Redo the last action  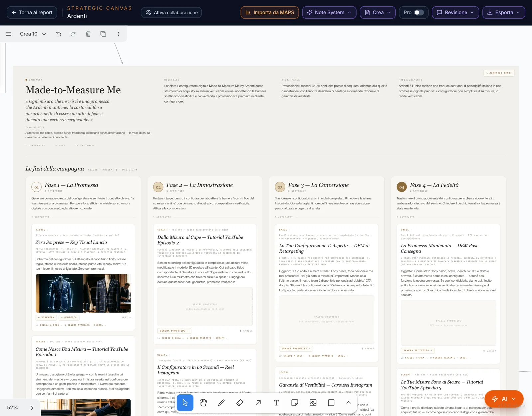coord(73,34)
